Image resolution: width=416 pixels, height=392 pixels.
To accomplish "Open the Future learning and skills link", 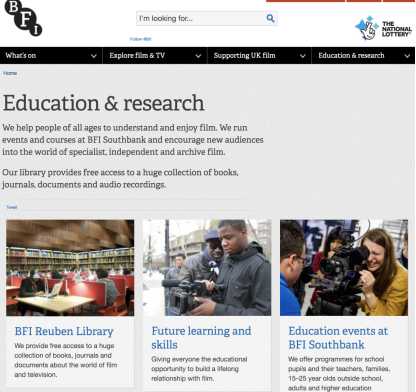I will (201, 338).
